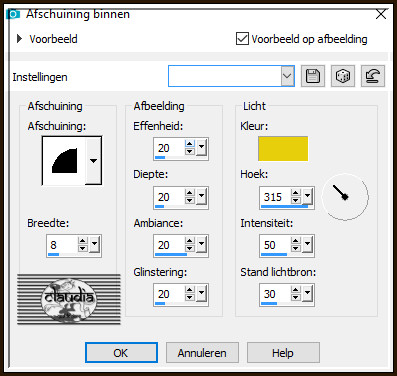Increase Stand lichtbron with up arrow
397x376 pixels.
(x=296, y=290)
